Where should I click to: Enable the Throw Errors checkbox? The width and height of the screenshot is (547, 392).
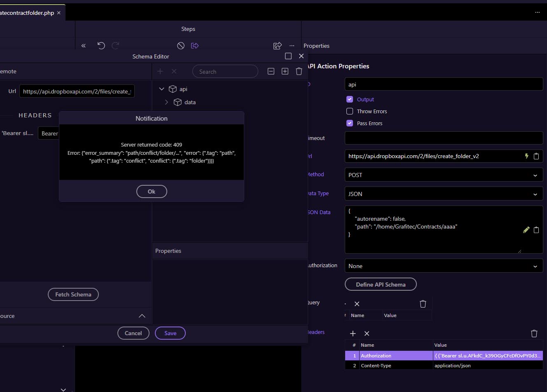coord(350,111)
